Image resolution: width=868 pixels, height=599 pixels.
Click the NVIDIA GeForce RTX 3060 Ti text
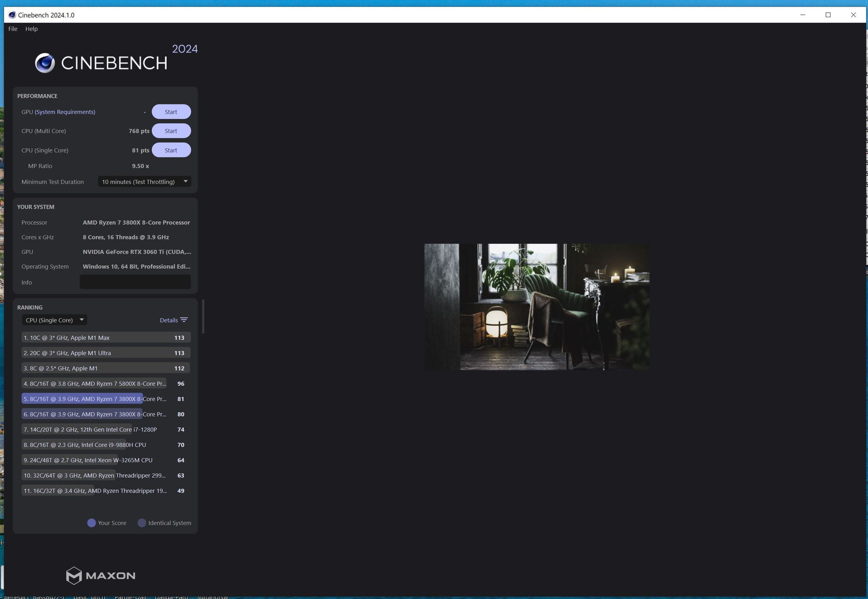pyautogui.click(x=137, y=252)
